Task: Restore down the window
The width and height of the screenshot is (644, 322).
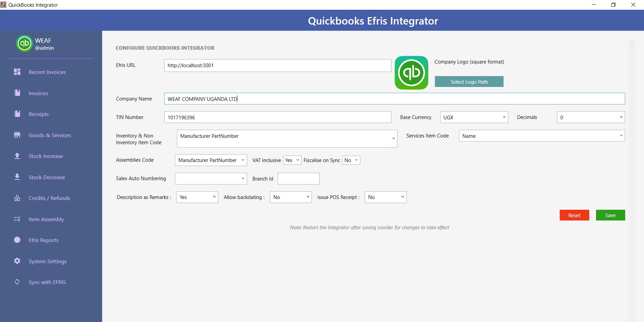Action: [613, 5]
